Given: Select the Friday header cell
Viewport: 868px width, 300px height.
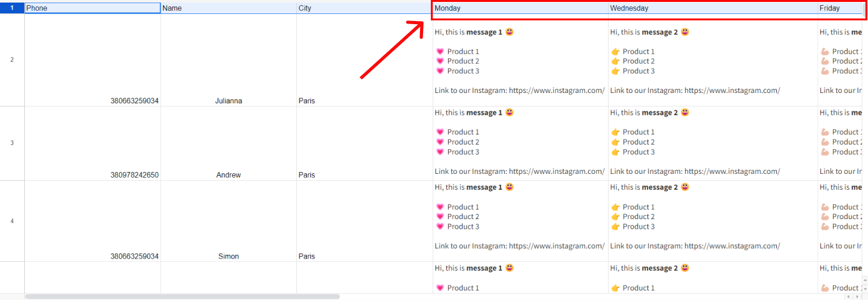Looking at the screenshot, I should (839, 8).
